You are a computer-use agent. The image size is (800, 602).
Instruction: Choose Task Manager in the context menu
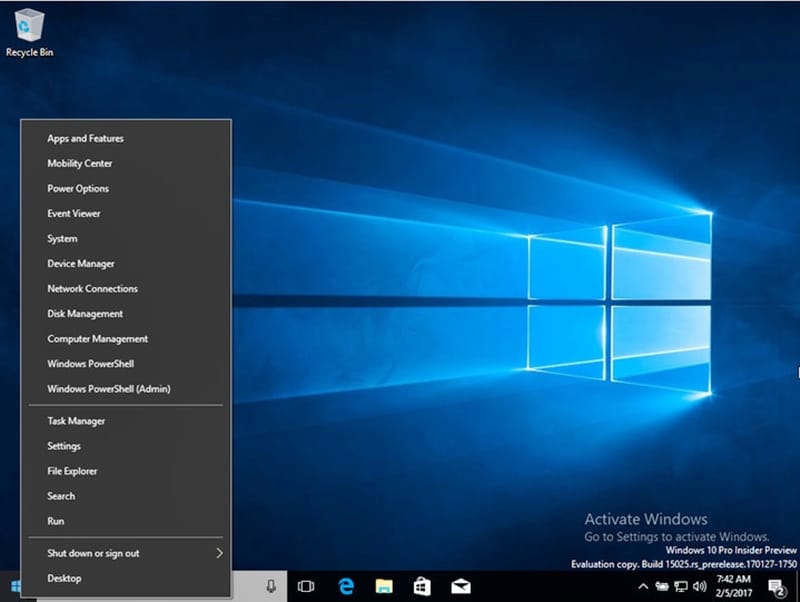(x=76, y=421)
